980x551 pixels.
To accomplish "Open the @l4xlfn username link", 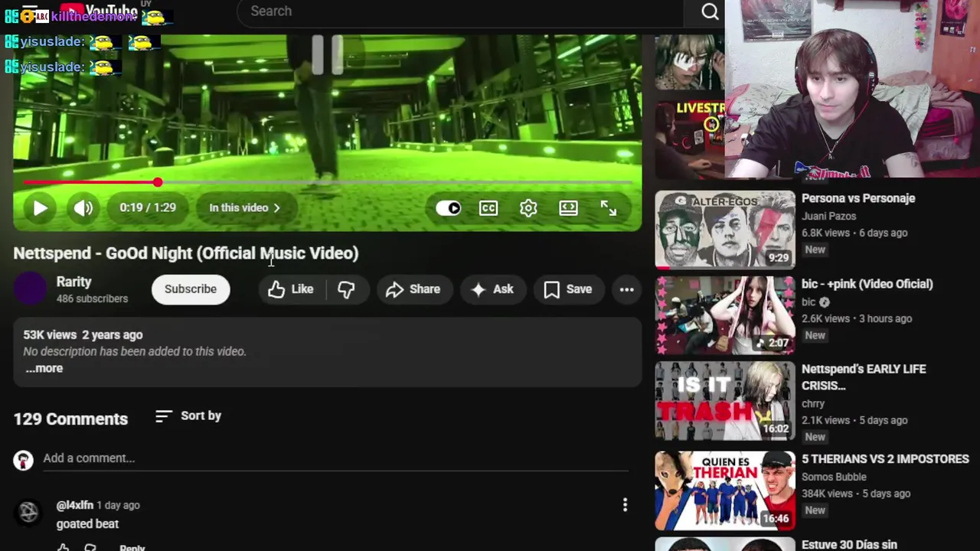I will (x=75, y=505).
